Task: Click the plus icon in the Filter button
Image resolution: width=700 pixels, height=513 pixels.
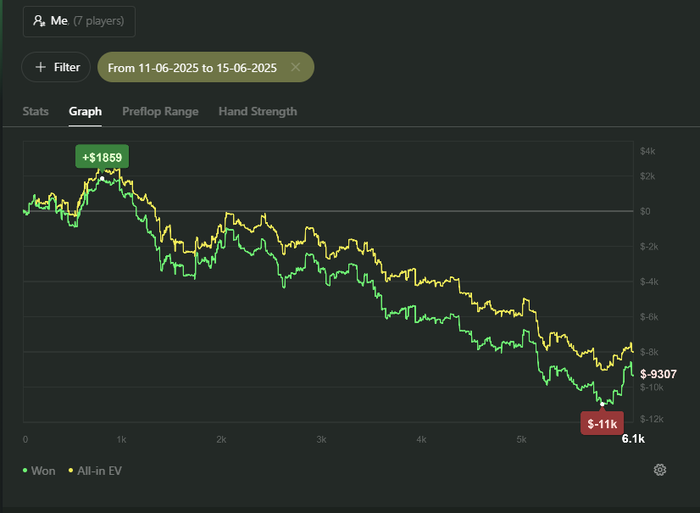Action: [40, 67]
